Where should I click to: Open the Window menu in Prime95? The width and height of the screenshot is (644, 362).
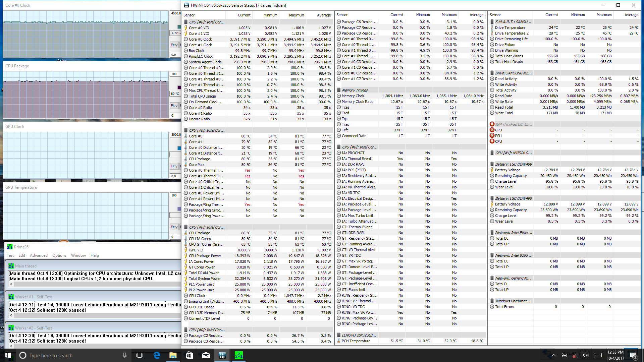78,255
